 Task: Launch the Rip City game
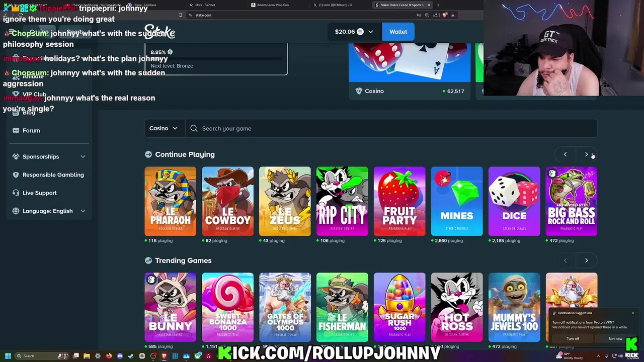pyautogui.click(x=342, y=201)
